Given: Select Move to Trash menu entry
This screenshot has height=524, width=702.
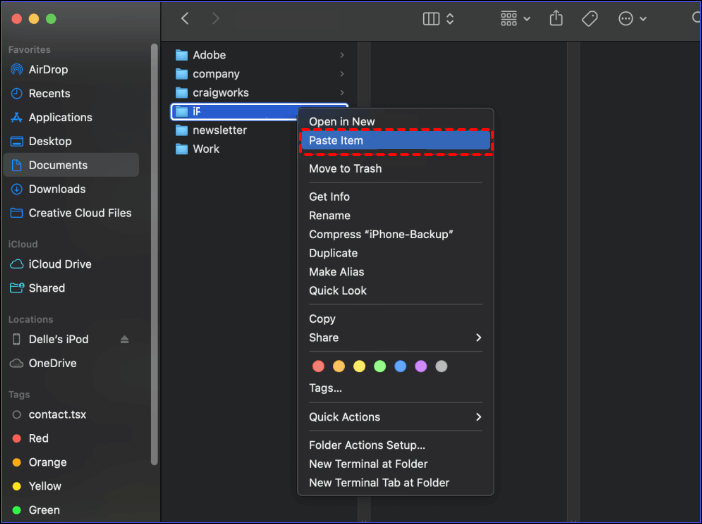Looking at the screenshot, I should coord(345,169).
